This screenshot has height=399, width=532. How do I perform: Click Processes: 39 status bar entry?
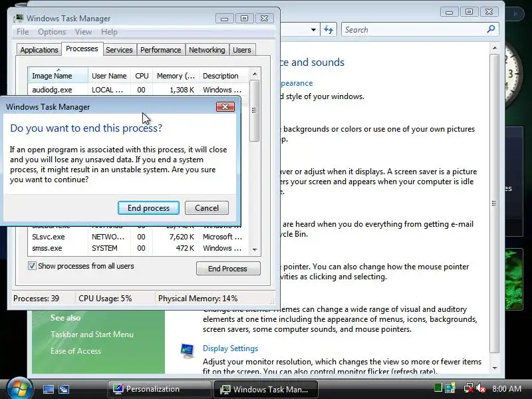click(x=37, y=299)
